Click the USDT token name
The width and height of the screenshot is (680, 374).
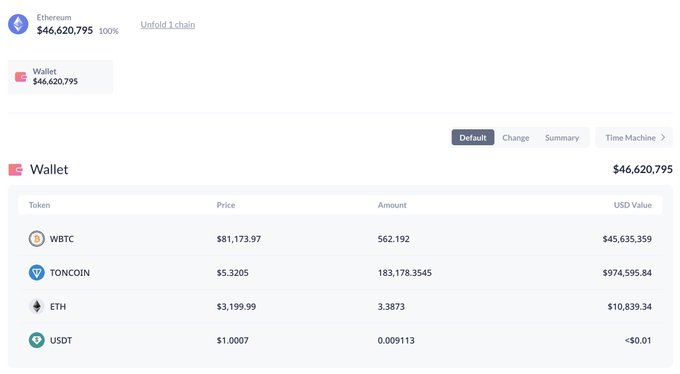(61, 340)
